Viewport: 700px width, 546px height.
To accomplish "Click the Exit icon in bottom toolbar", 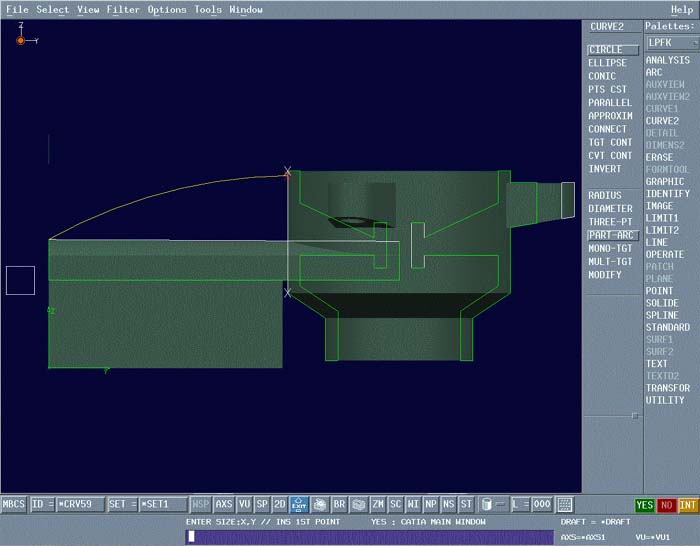I will click(x=299, y=505).
